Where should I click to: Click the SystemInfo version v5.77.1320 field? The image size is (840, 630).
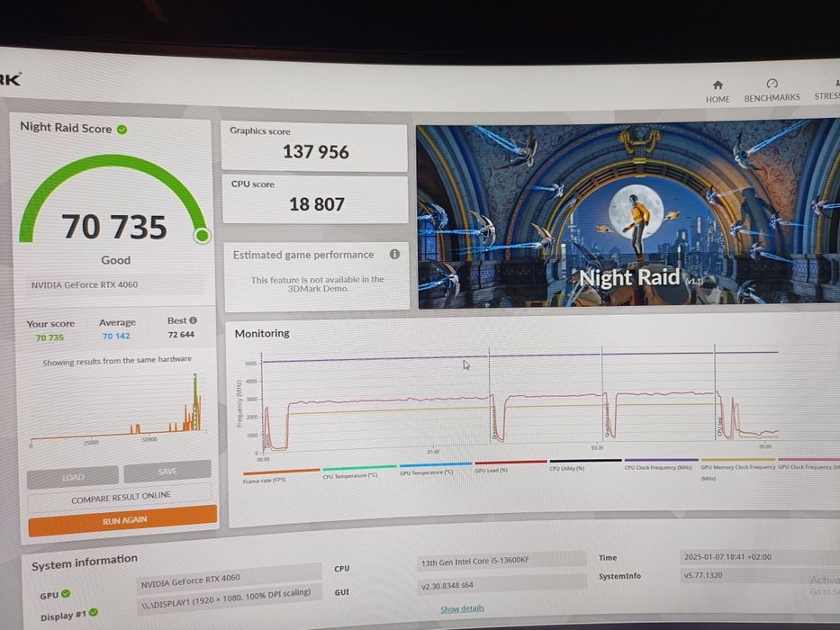[758, 575]
